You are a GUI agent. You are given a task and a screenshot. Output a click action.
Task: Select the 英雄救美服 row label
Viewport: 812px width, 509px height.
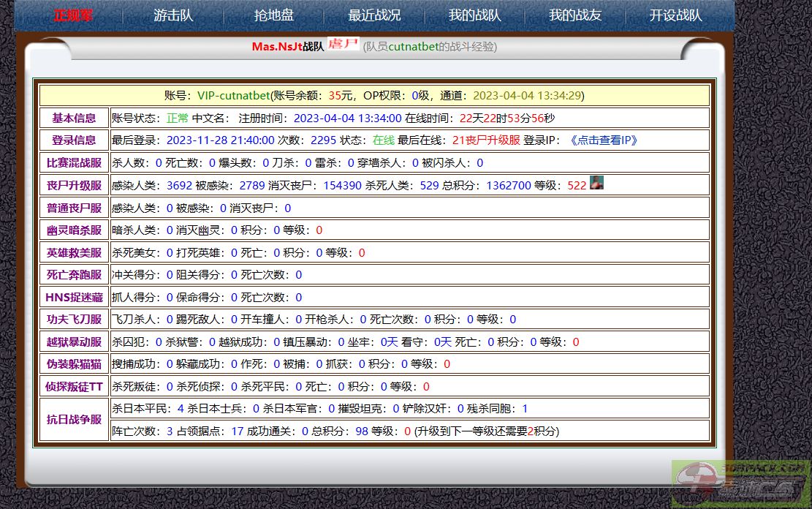pyautogui.click(x=74, y=252)
